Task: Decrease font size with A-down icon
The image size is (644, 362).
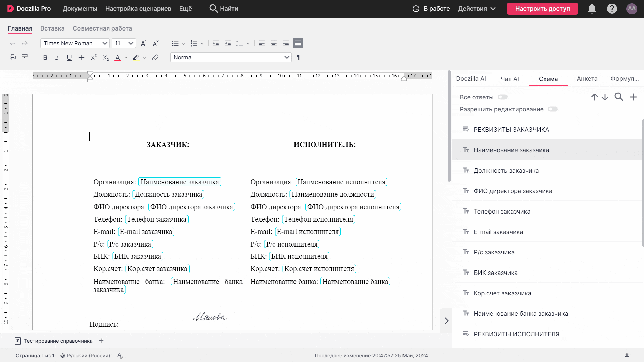Action: tap(155, 43)
